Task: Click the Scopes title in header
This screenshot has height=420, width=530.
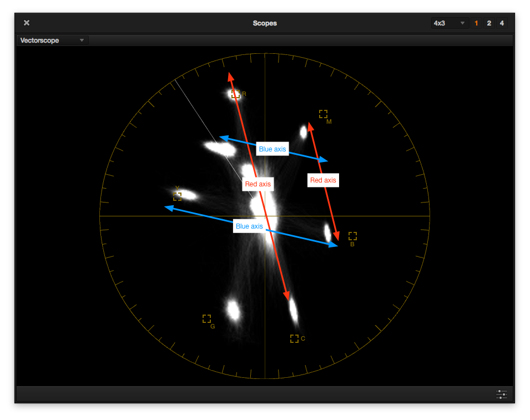Action: (x=265, y=23)
